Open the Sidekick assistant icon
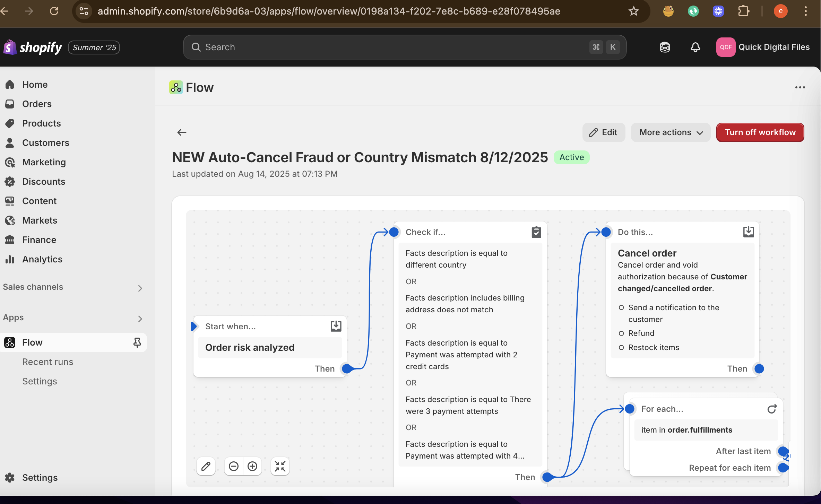 [x=665, y=47]
